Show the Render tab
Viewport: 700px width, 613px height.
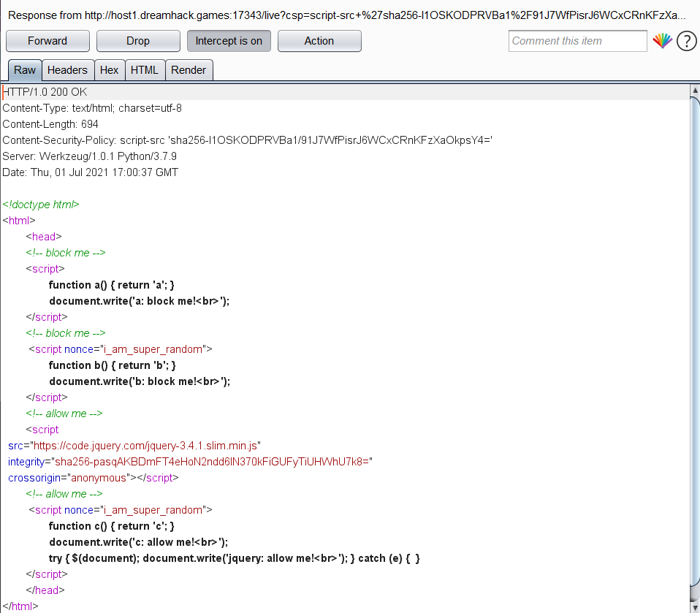189,70
